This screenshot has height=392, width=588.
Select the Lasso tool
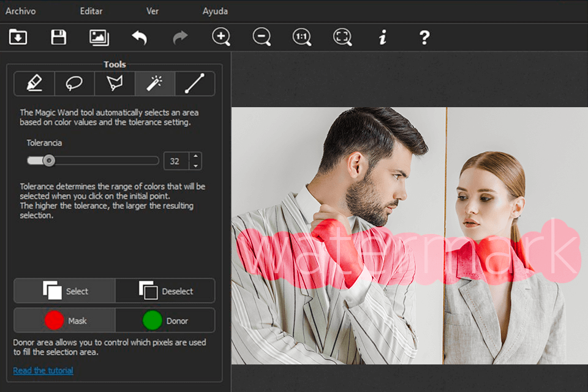coord(75,84)
